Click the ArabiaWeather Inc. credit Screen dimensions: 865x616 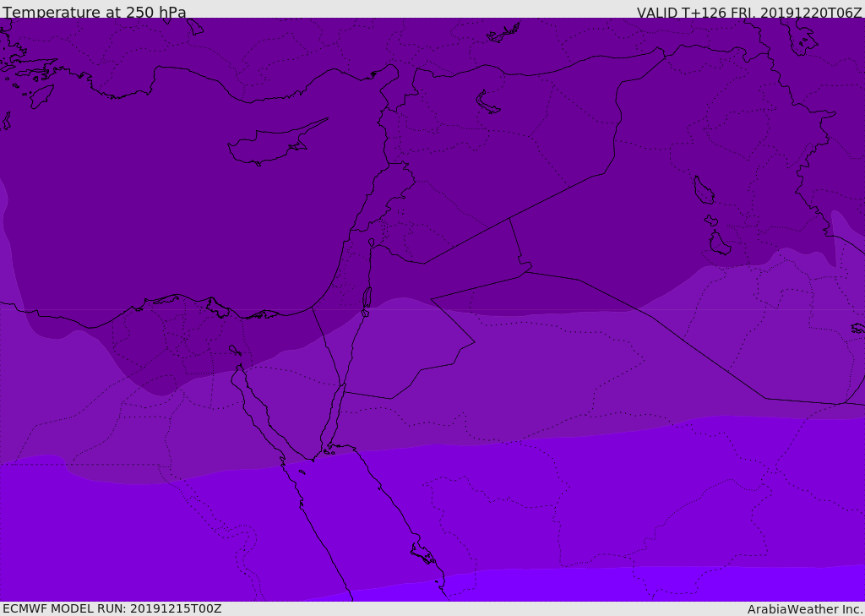tap(805, 609)
